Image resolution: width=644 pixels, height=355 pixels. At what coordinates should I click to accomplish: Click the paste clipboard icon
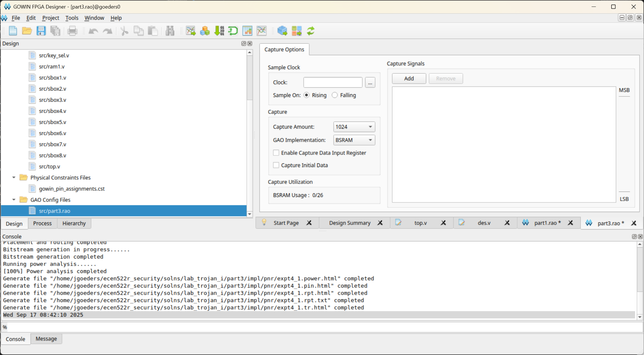click(153, 31)
